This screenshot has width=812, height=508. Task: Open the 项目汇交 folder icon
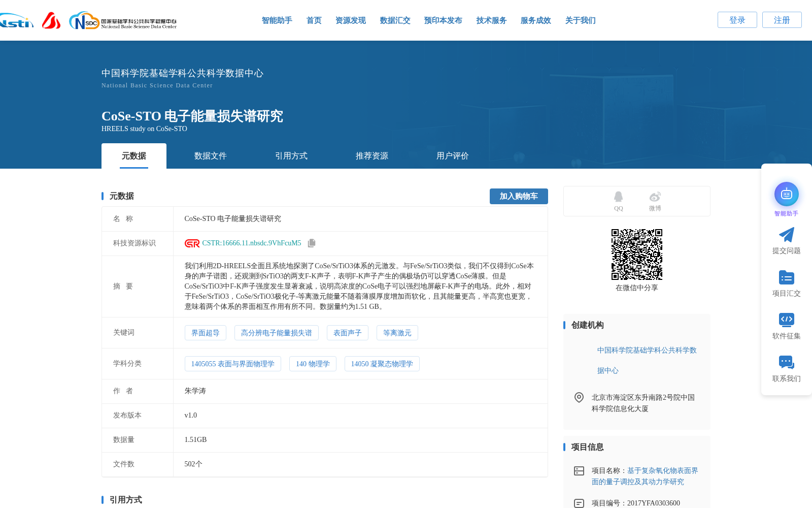click(x=786, y=277)
